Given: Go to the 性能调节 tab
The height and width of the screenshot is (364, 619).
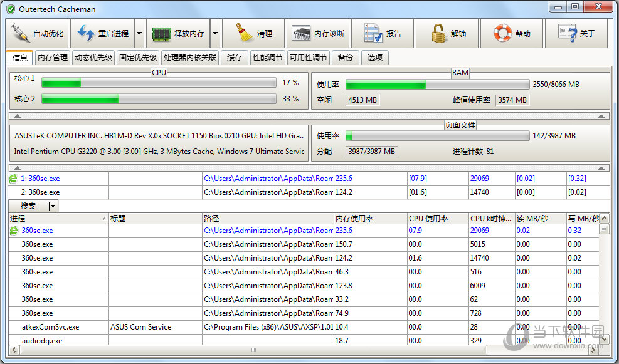Looking at the screenshot, I should pyautogui.click(x=268, y=58).
